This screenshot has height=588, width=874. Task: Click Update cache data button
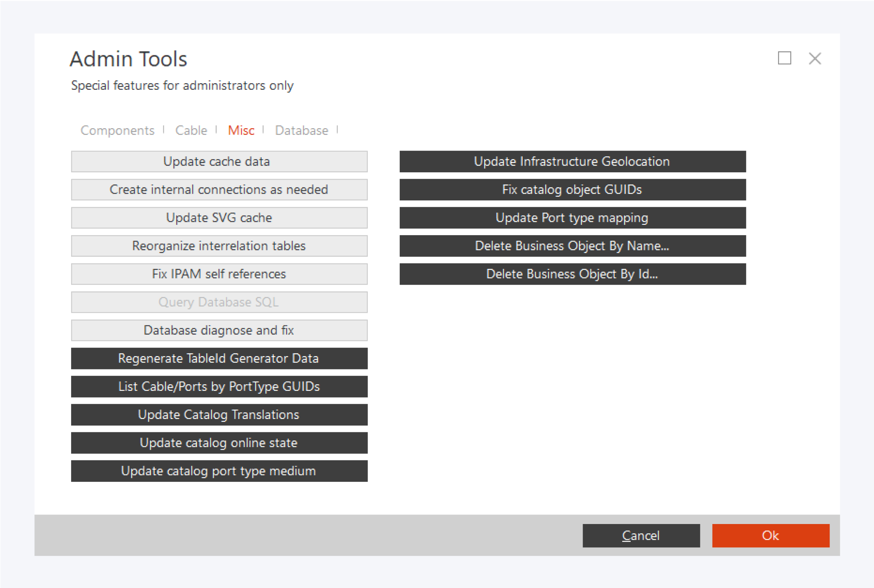(x=219, y=162)
